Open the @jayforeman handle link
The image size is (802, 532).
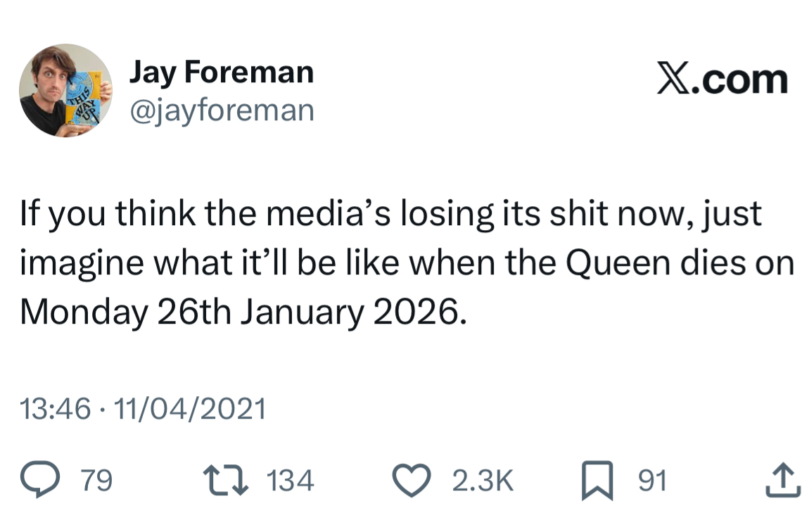pyautogui.click(x=221, y=110)
